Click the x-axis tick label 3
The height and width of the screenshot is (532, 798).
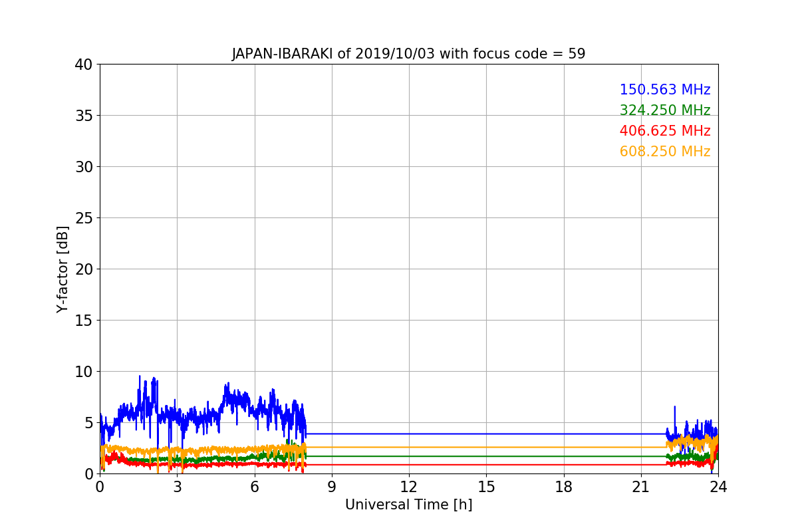pos(177,487)
